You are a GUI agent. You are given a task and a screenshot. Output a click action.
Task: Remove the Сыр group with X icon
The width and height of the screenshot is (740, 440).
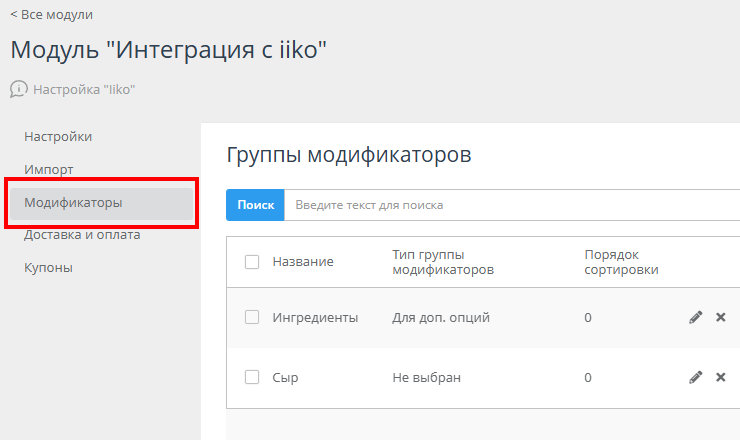[720, 377]
